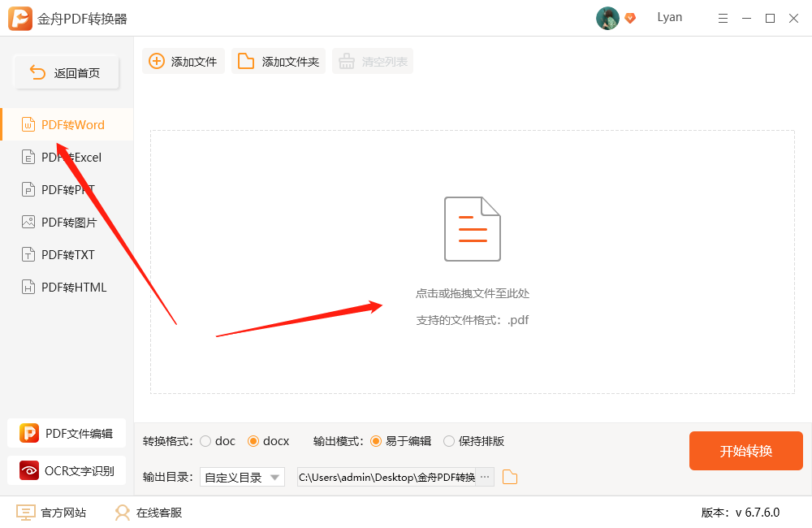The height and width of the screenshot is (528, 812).
Task: Minimize the converter window
Action: [746, 19]
